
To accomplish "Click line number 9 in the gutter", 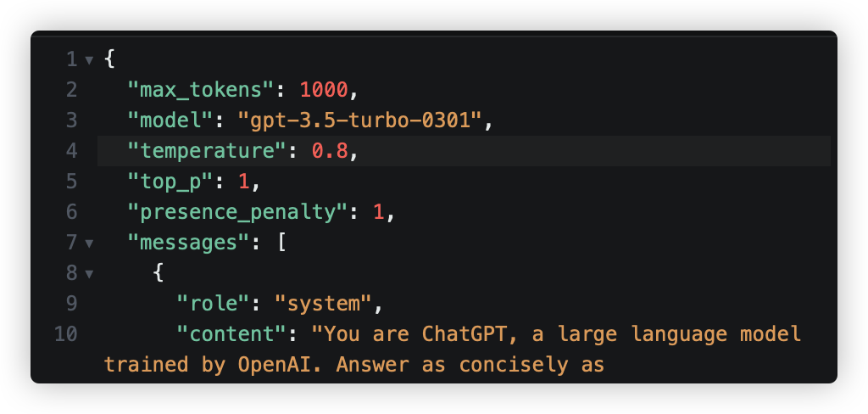I will point(71,304).
